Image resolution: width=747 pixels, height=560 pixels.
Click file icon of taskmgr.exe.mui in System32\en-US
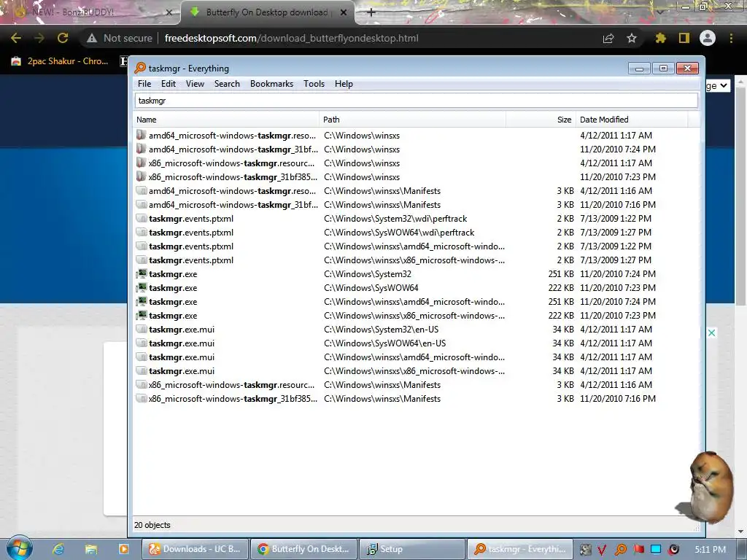point(141,329)
